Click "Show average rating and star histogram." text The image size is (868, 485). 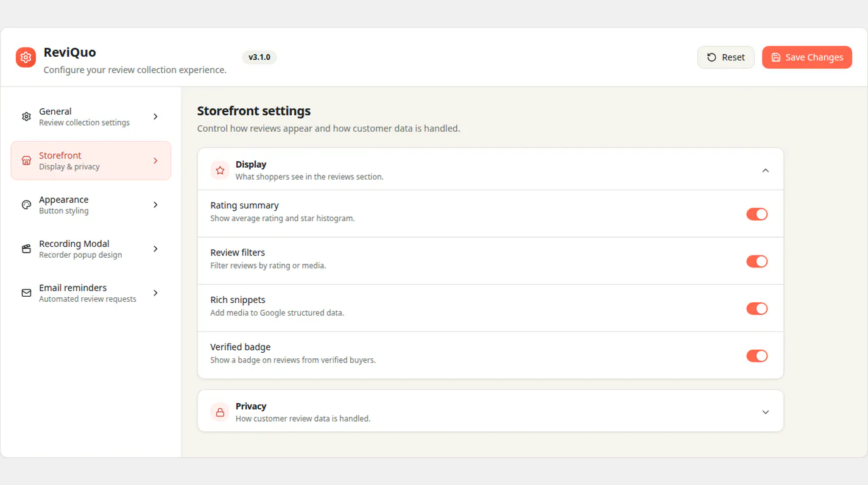[x=283, y=218]
